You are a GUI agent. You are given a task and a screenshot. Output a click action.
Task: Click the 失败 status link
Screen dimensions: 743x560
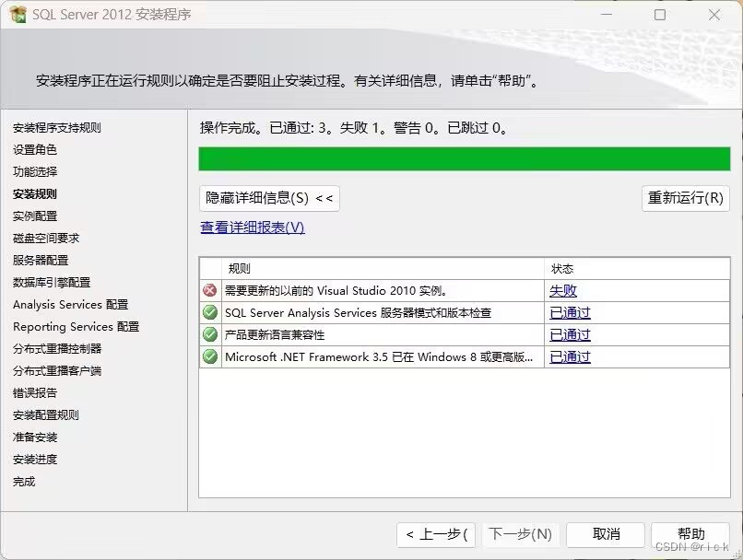pos(569,290)
